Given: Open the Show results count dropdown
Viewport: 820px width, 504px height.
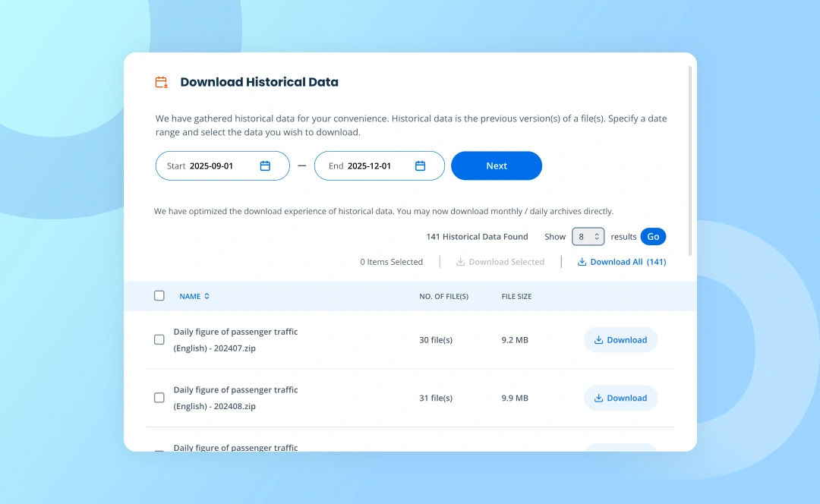Looking at the screenshot, I should [x=588, y=236].
